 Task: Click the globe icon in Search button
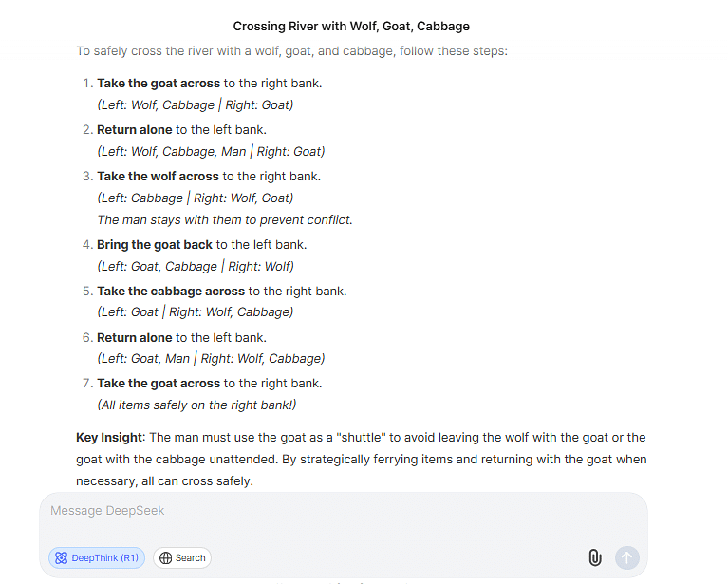[x=165, y=558]
